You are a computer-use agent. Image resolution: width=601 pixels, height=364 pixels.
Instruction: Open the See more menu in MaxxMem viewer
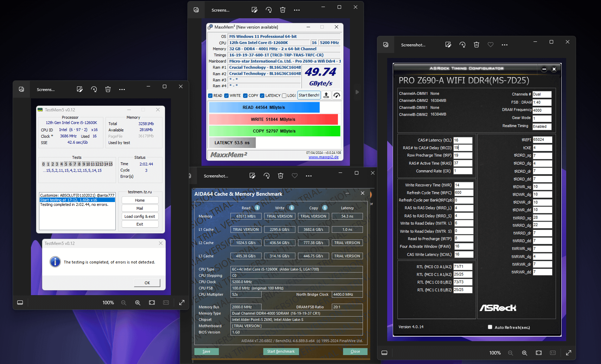point(297,10)
